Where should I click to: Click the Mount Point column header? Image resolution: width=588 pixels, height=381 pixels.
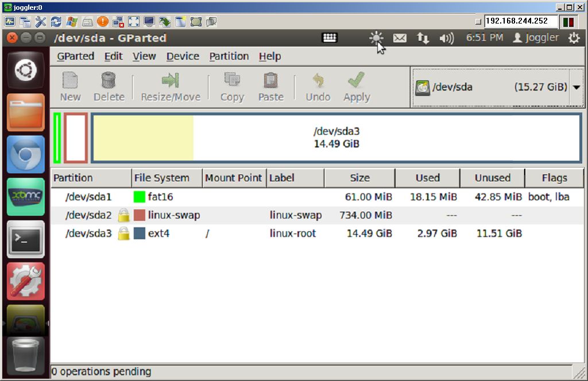(234, 178)
